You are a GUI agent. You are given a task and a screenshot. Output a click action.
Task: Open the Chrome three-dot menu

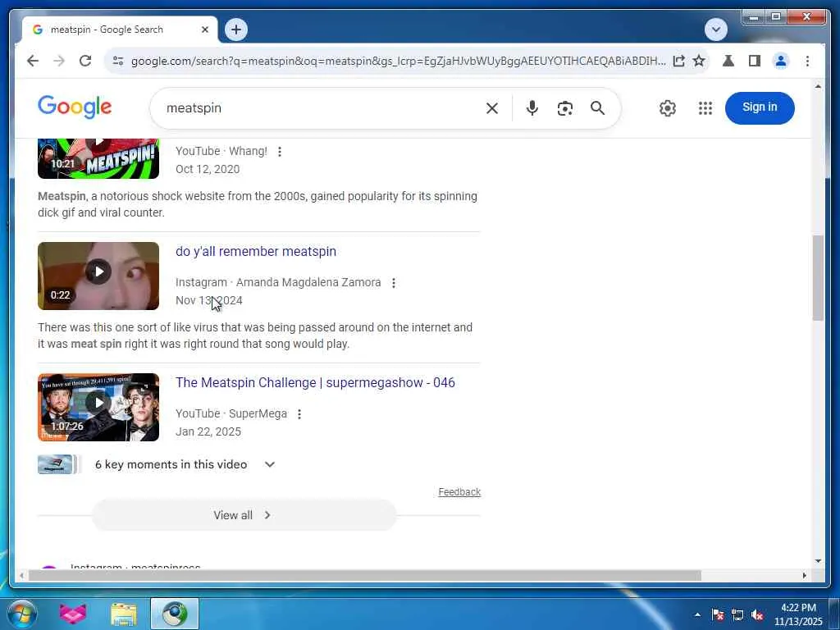coord(807,61)
